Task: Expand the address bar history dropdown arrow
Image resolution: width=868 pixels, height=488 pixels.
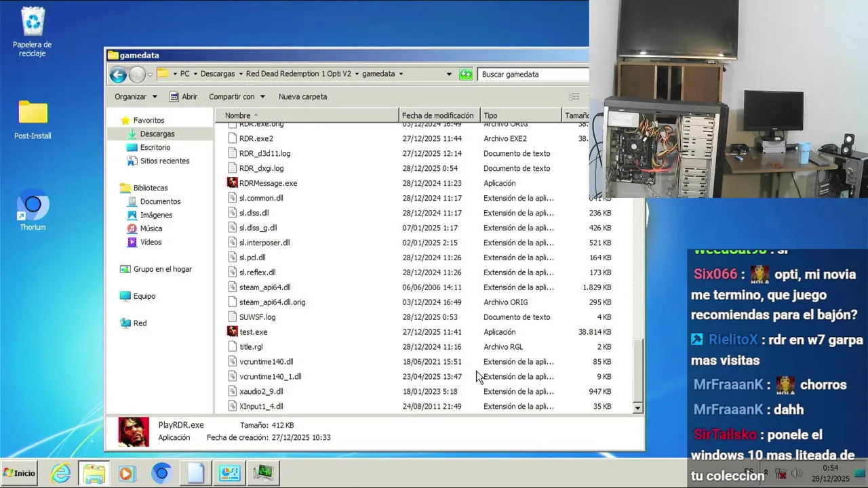Action: coord(449,74)
